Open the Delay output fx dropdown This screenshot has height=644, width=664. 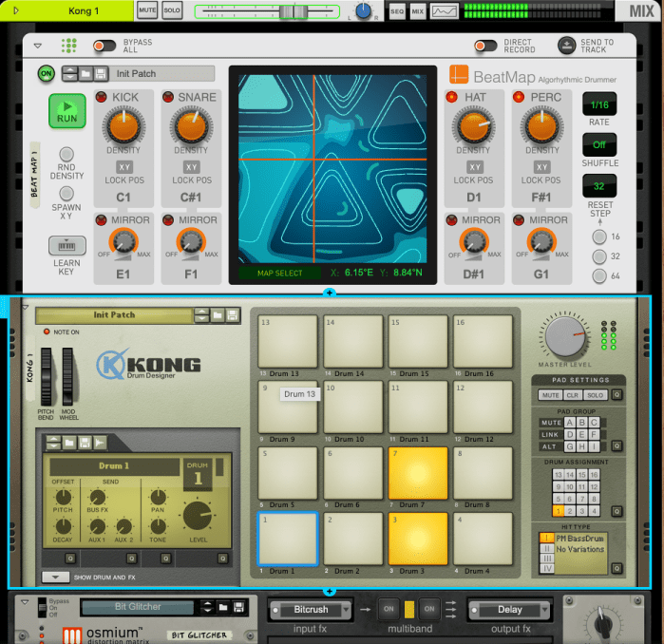[x=509, y=609]
